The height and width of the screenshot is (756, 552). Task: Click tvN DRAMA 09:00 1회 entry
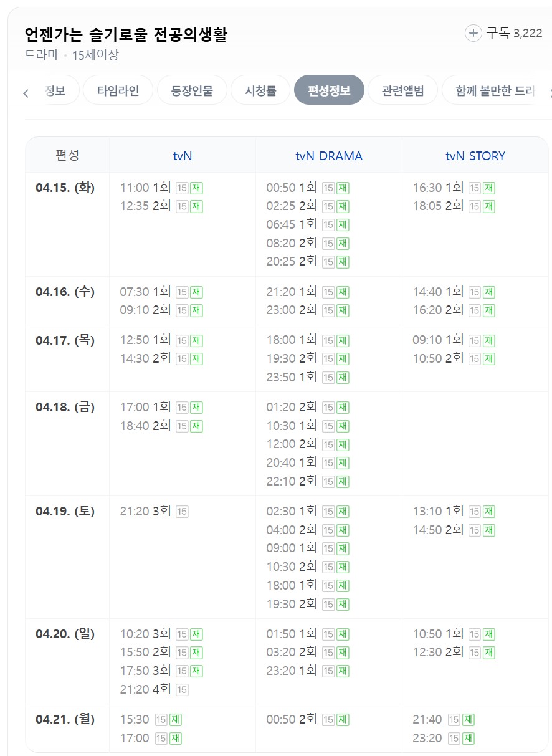pos(308,548)
